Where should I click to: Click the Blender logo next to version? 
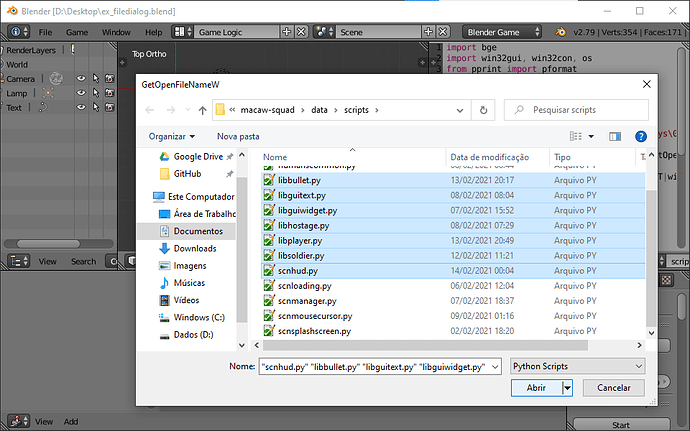[560, 32]
